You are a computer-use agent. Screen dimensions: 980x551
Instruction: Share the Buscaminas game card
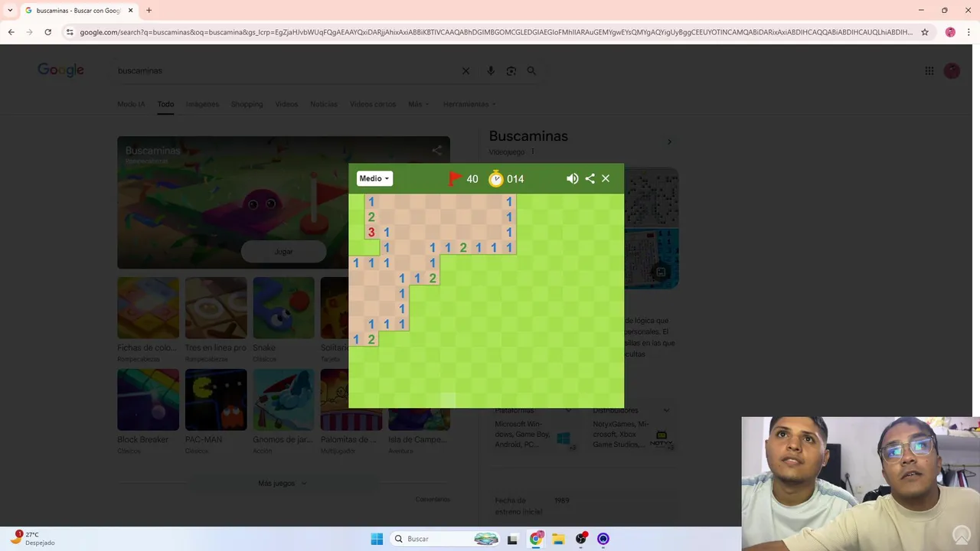[436, 151]
